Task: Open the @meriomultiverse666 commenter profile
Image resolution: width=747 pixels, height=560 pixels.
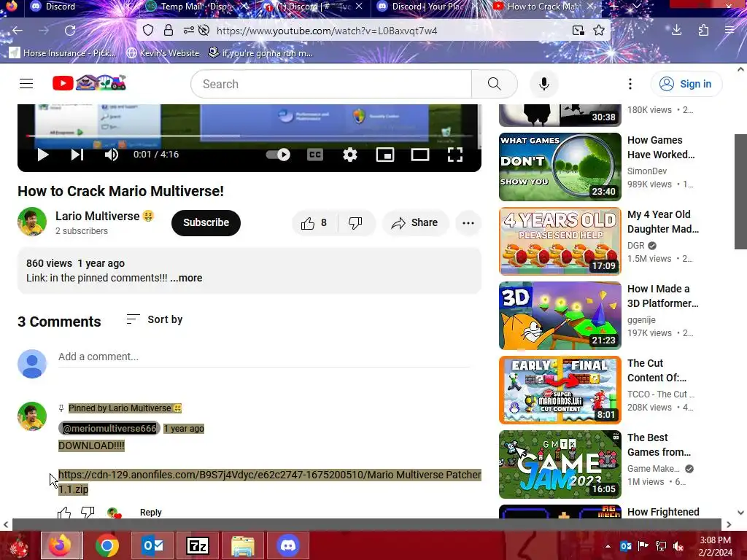Action: click(x=109, y=429)
